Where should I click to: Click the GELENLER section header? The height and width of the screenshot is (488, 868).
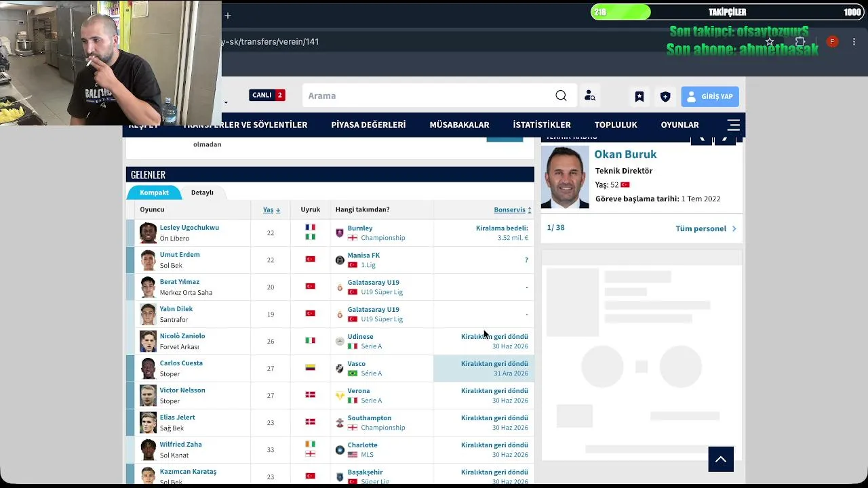tap(330, 175)
